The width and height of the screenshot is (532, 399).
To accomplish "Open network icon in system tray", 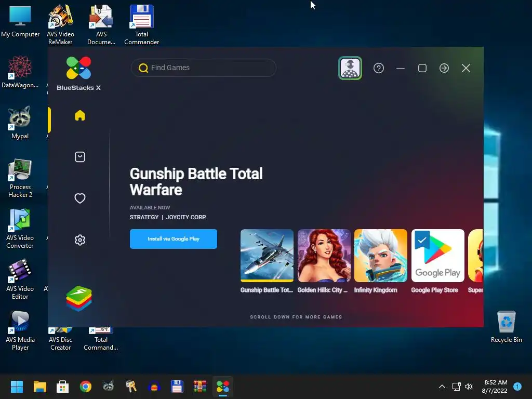I will click(x=456, y=387).
